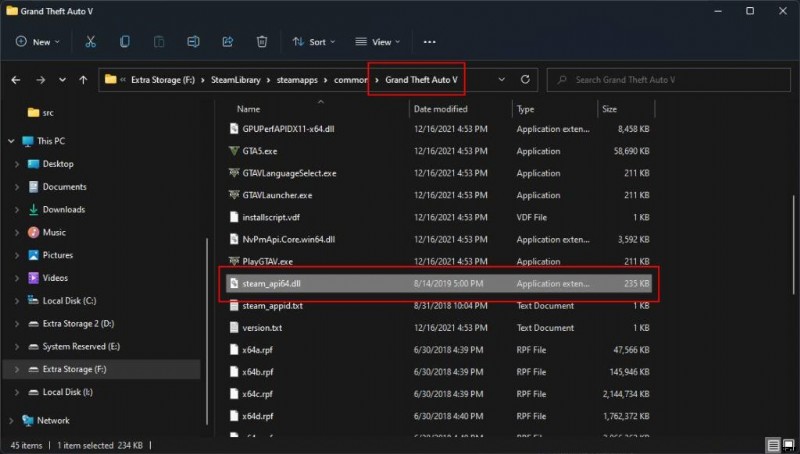
Task: Click common in the address path
Action: pos(351,80)
